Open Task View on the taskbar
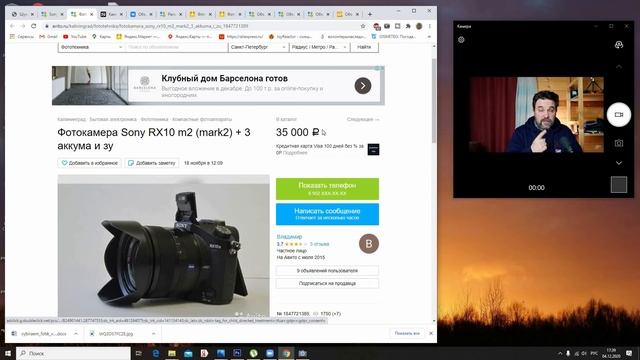Viewport: 640px width, 360px height. click(x=139, y=353)
